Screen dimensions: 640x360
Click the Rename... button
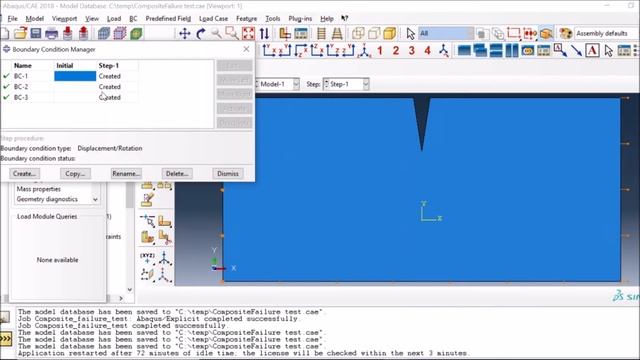click(126, 173)
